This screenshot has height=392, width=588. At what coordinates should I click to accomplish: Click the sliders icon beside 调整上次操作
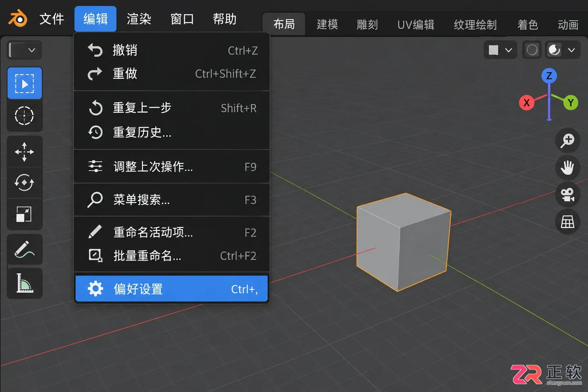click(96, 167)
